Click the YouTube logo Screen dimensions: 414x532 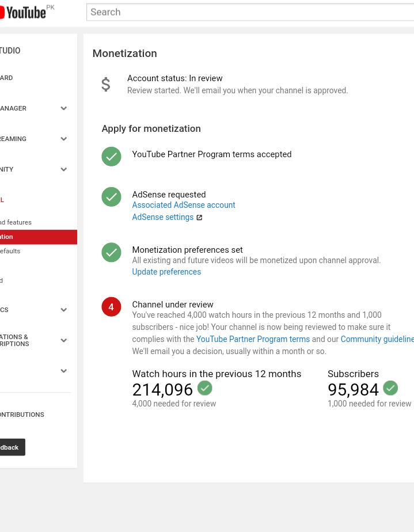(23, 13)
